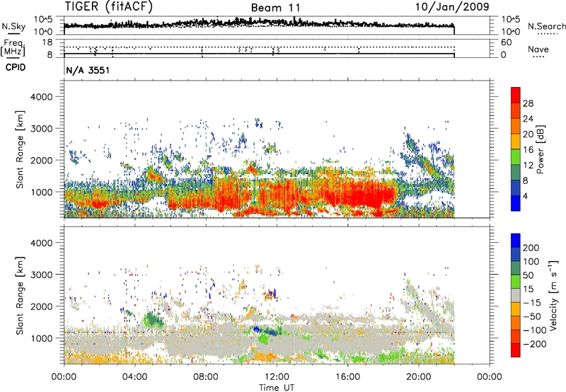The width and height of the screenshot is (566, 392).
Task: Click the 16:00 time axis label
Action: click(347, 377)
